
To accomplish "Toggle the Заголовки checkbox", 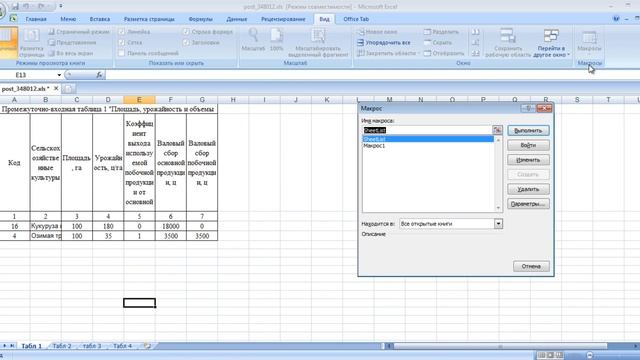I will pos(186,42).
